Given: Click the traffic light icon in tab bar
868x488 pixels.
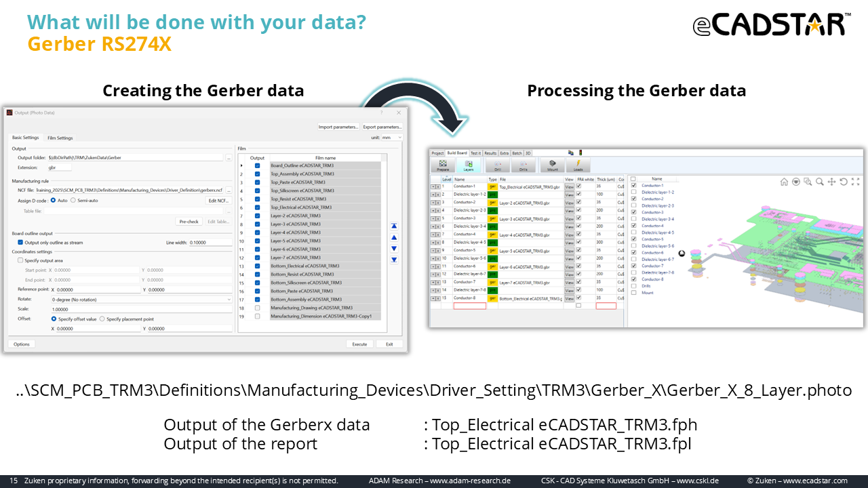Looking at the screenshot, I should tap(580, 152).
